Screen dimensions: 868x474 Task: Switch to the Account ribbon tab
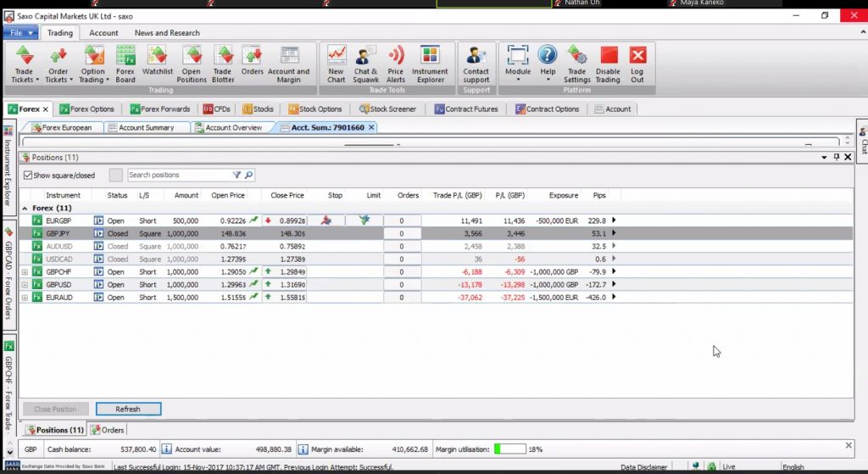coord(103,33)
